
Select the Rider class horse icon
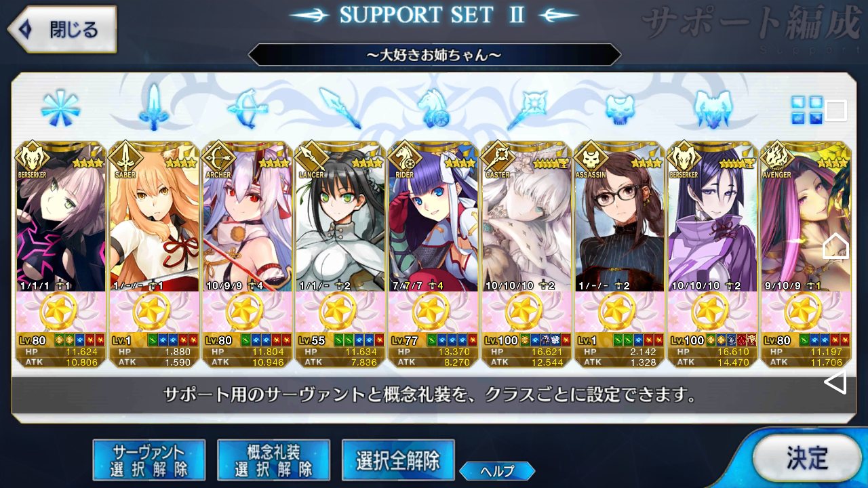tap(433, 108)
